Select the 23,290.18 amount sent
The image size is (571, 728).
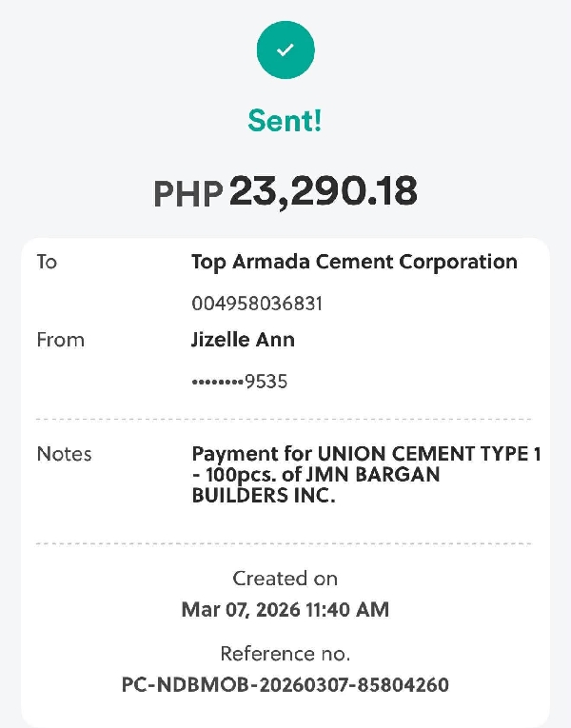tap(324, 192)
